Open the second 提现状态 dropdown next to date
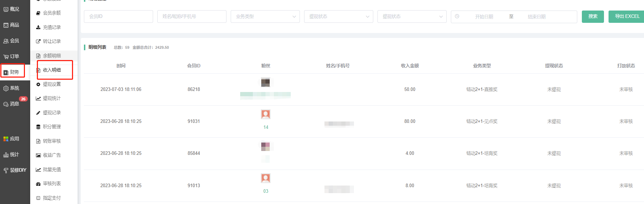 (412, 17)
